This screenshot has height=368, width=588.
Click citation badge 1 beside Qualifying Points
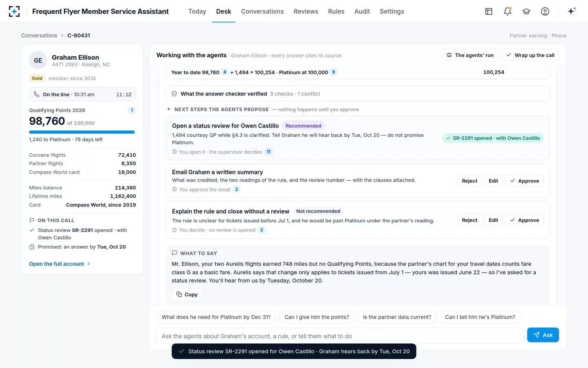[132, 110]
